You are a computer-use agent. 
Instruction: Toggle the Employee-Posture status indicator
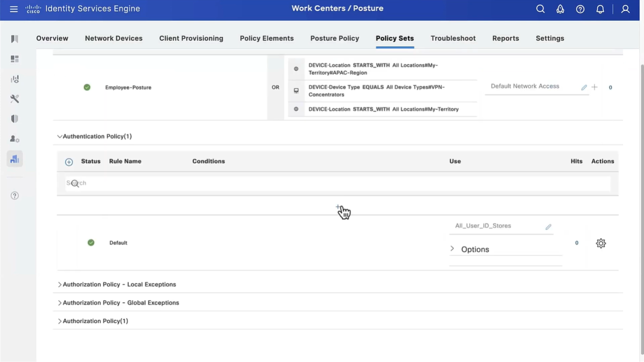[x=87, y=87]
